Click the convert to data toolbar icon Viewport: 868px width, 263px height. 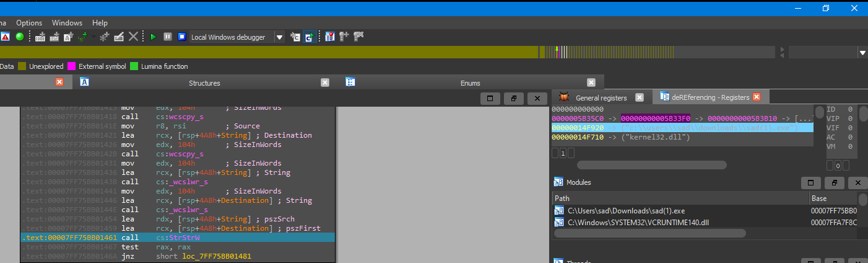tap(54, 37)
